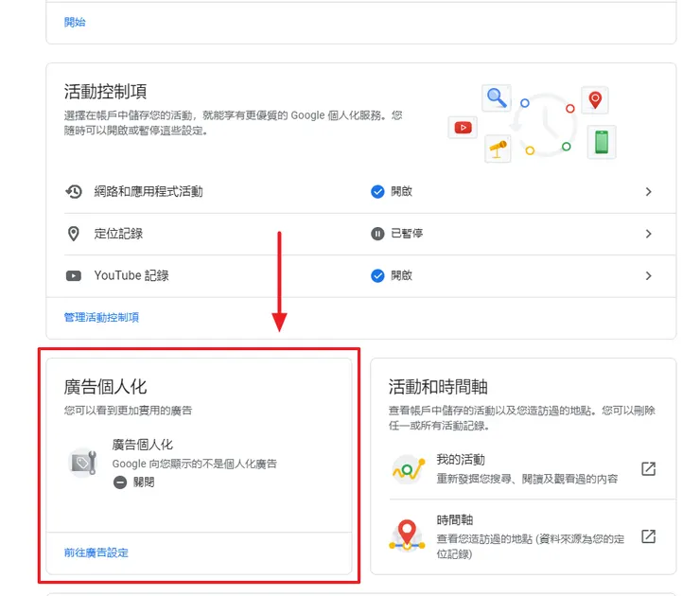Expand the 定位記錄 row chevron
700x596 pixels.
(x=649, y=234)
